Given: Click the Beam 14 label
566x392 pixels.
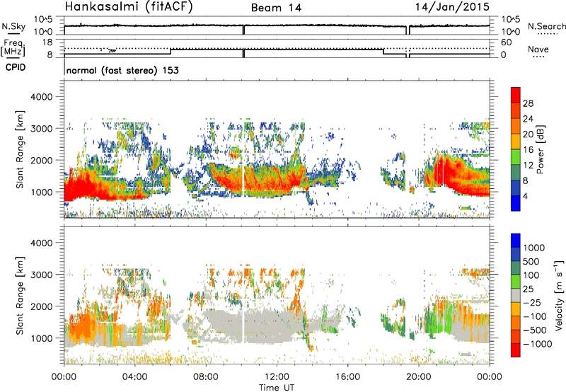Looking at the screenshot, I should pos(276,8).
